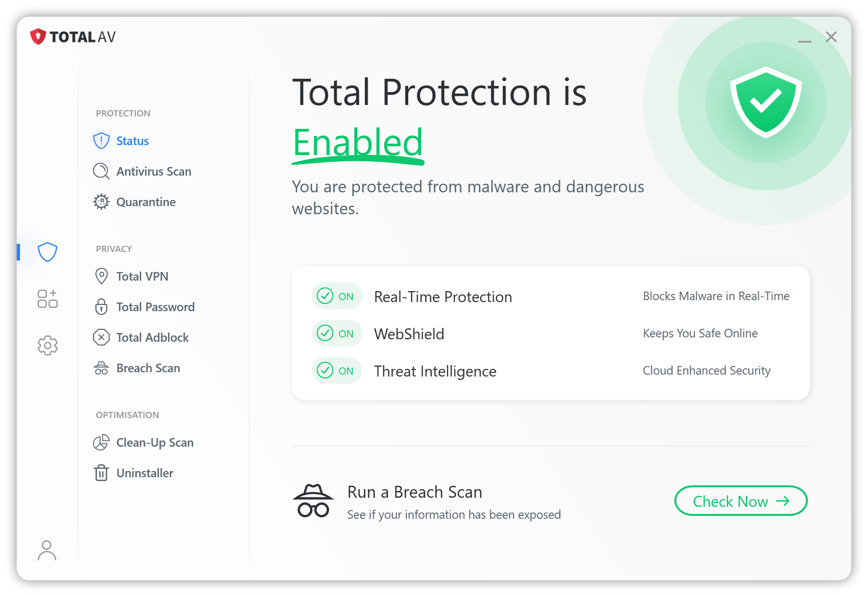This screenshot has width=868, height=597.
Task: Toggle Threat Intelligence ON switch
Action: [x=337, y=370]
